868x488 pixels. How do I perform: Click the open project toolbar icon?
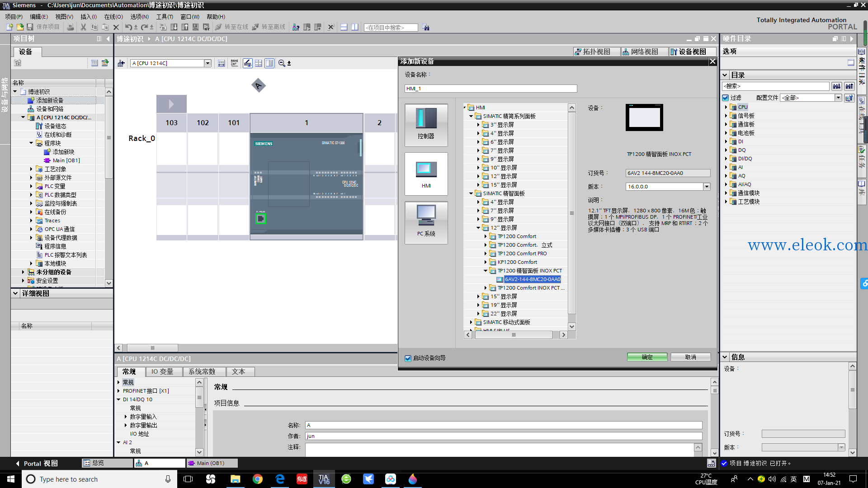click(20, 27)
